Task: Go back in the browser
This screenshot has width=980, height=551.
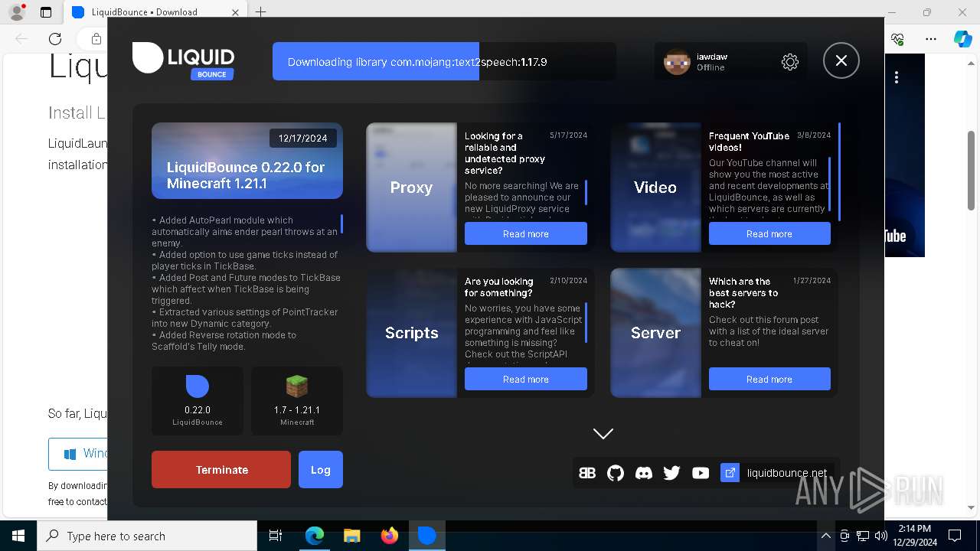Action: (21, 39)
